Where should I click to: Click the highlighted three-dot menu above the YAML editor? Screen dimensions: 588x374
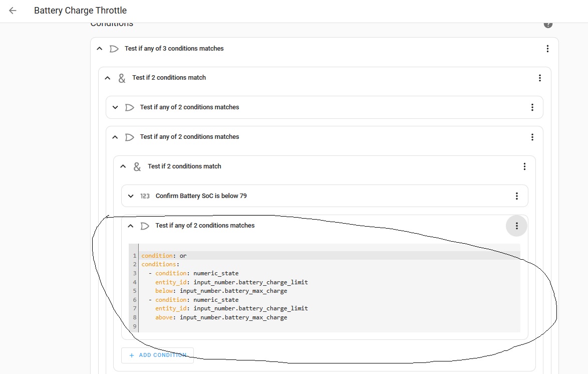pyautogui.click(x=516, y=226)
